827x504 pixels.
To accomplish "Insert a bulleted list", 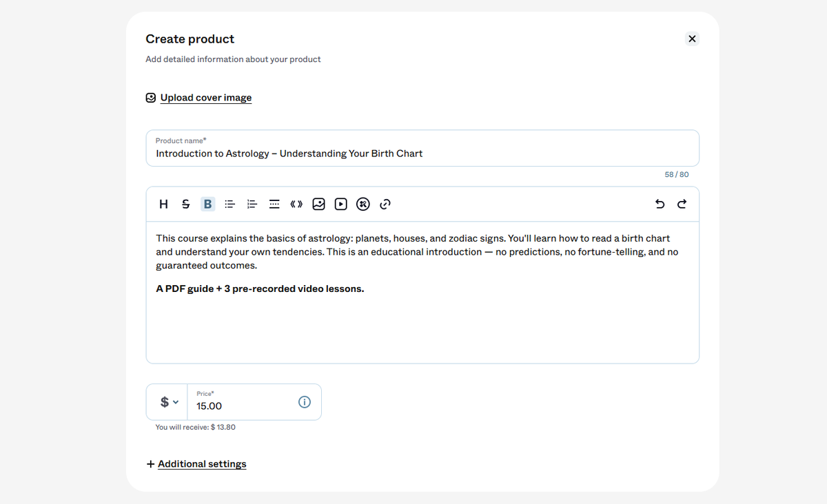I will 230,204.
